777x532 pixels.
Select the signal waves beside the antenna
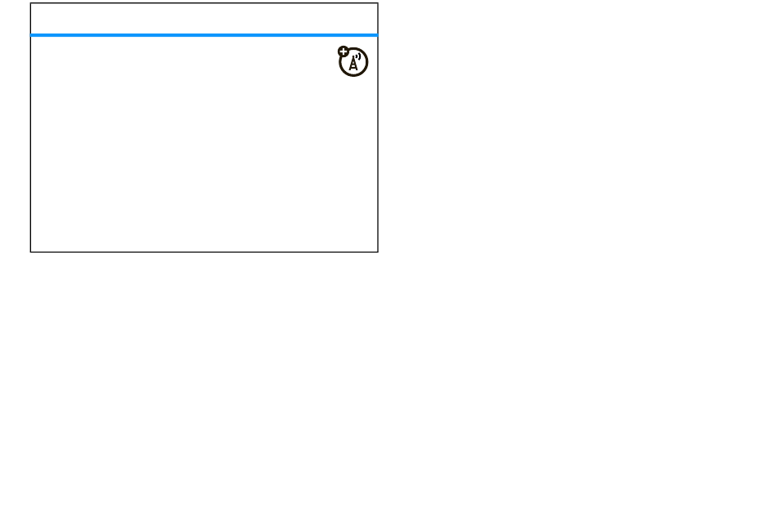pos(358,57)
